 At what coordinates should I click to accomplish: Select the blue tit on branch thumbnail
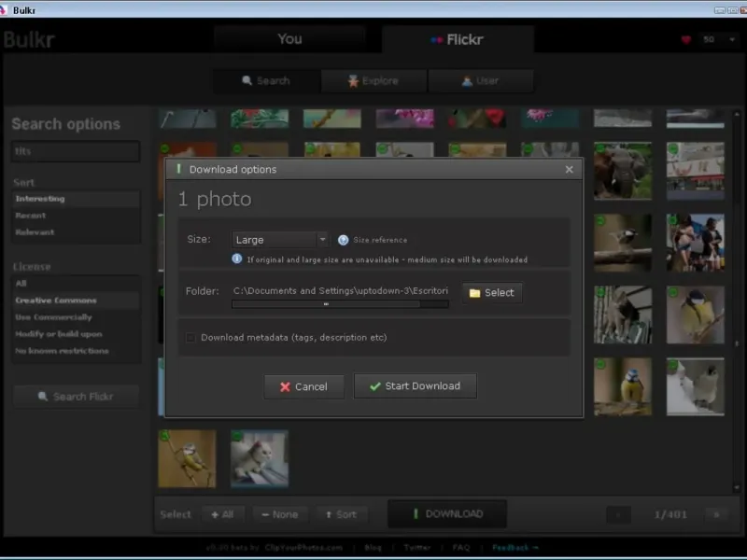click(x=623, y=386)
